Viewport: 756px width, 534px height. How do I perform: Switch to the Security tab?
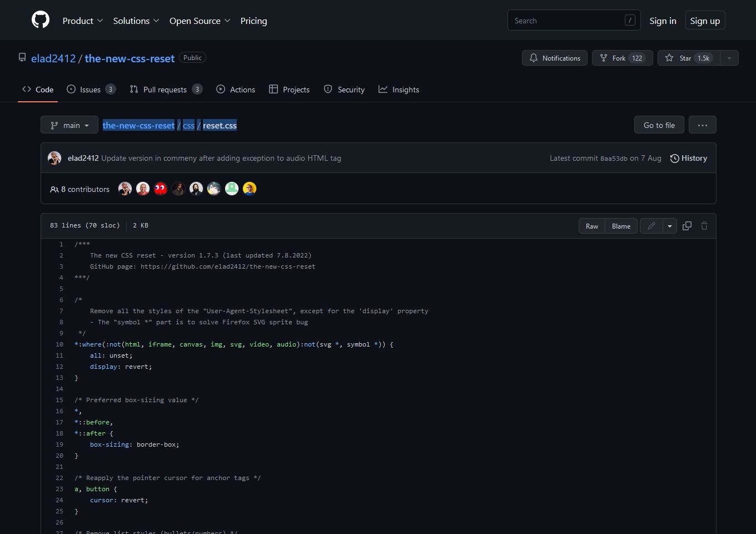[x=344, y=90]
